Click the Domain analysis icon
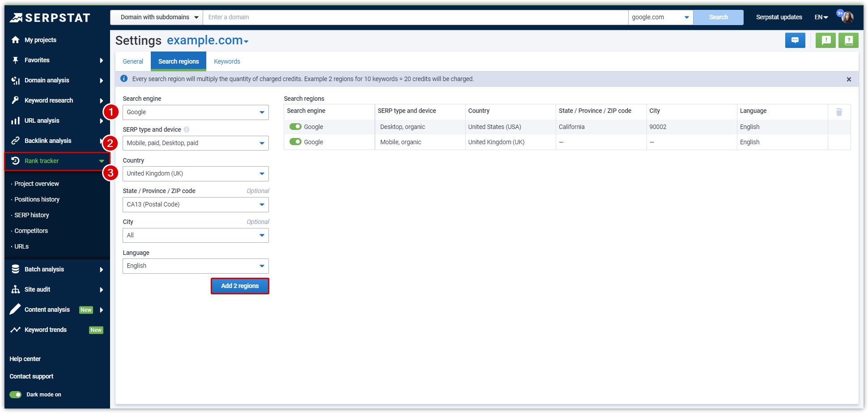The width and height of the screenshot is (868, 413). tap(15, 80)
